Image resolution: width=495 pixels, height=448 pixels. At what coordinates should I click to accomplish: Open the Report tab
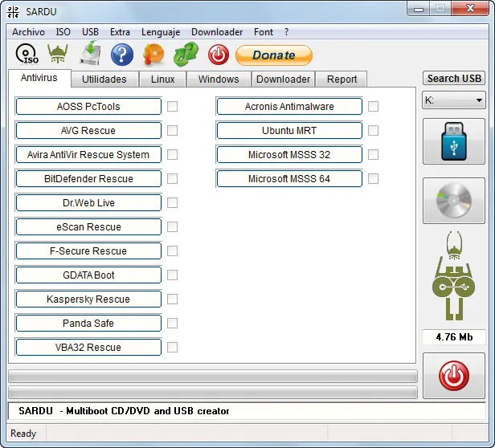pos(342,79)
